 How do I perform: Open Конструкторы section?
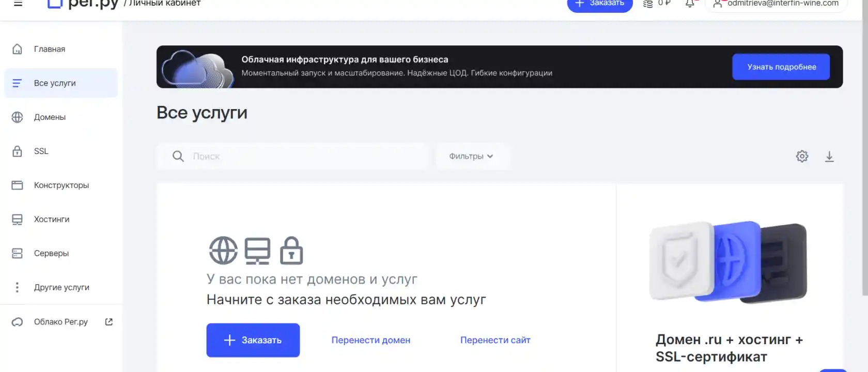(x=61, y=185)
